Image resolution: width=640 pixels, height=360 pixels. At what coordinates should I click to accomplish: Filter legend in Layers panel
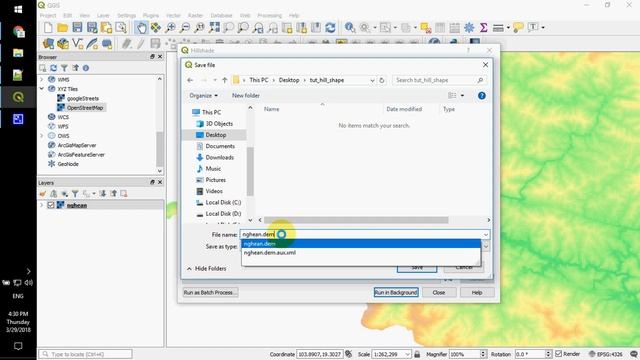pyautogui.click(x=75, y=193)
